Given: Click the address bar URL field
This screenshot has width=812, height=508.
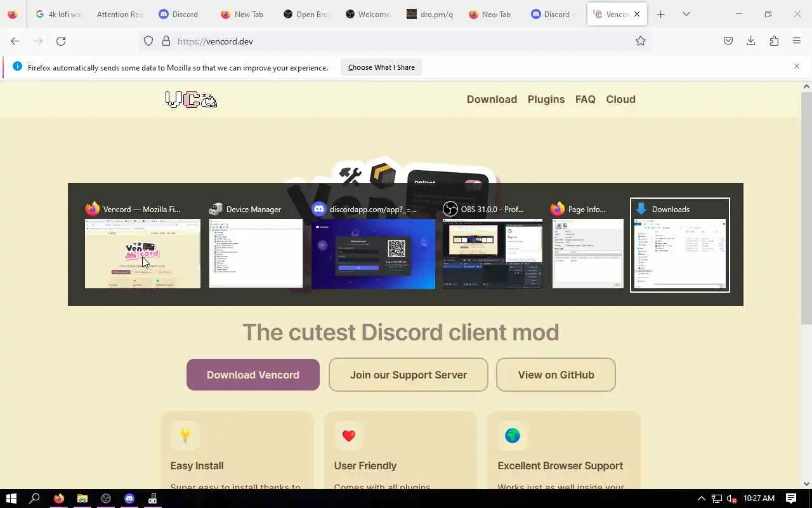Looking at the screenshot, I should coord(393,41).
